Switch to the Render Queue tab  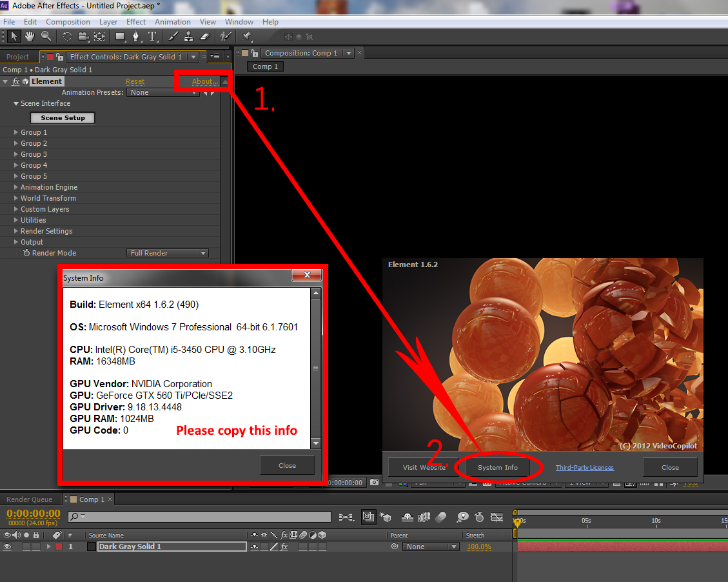(30, 499)
